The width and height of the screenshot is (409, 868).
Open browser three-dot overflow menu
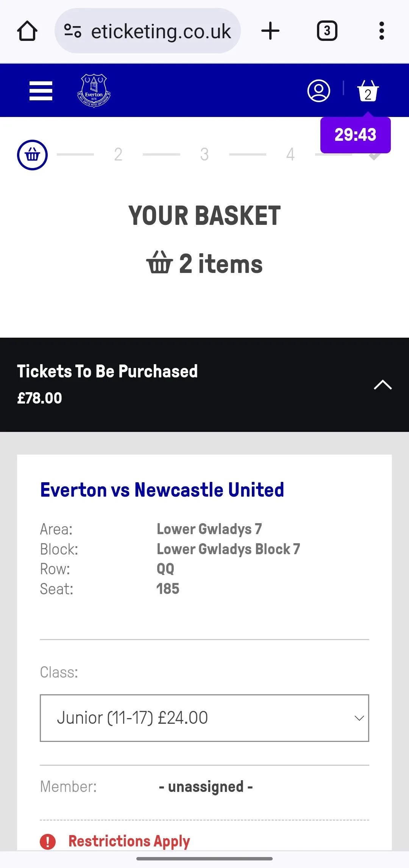381,31
